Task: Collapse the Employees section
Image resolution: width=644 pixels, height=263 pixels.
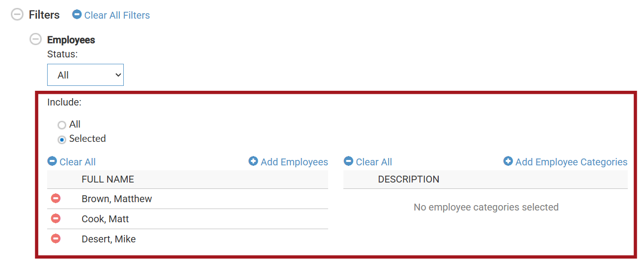Action: [x=35, y=39]
